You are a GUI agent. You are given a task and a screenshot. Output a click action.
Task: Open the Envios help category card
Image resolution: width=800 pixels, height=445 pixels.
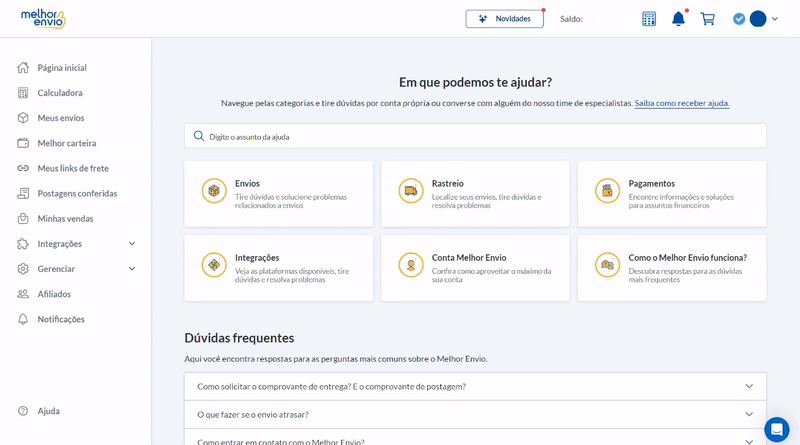(x=279, y=194)
